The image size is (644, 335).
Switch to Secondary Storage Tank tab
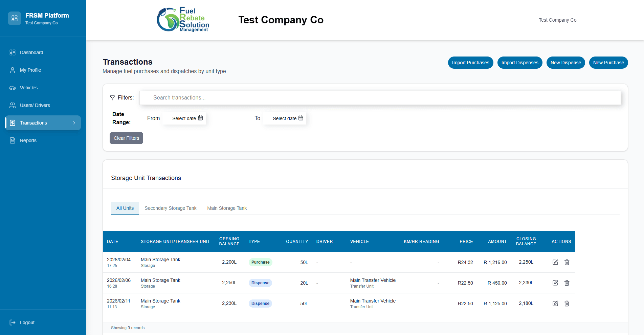(x=171, y=208)
